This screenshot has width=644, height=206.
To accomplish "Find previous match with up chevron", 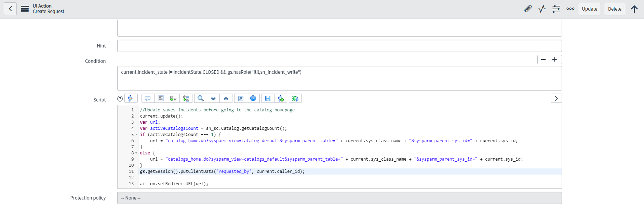I will point(226,98).
